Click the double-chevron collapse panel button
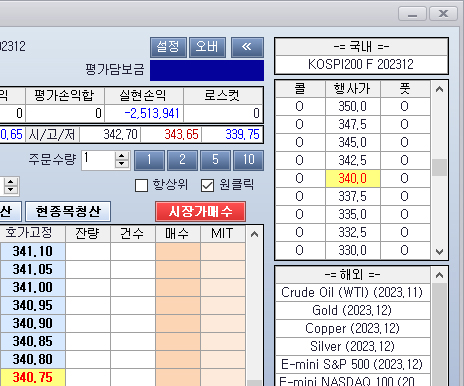This screenshot has height=386, width=464. (x=247, y=47)
